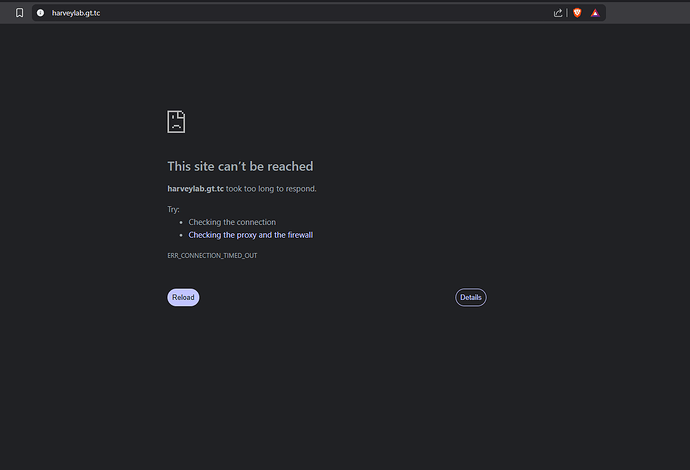Screen dimensions: 690x470
Task: Click the share icon in the address bar
Action: [558, 13]
